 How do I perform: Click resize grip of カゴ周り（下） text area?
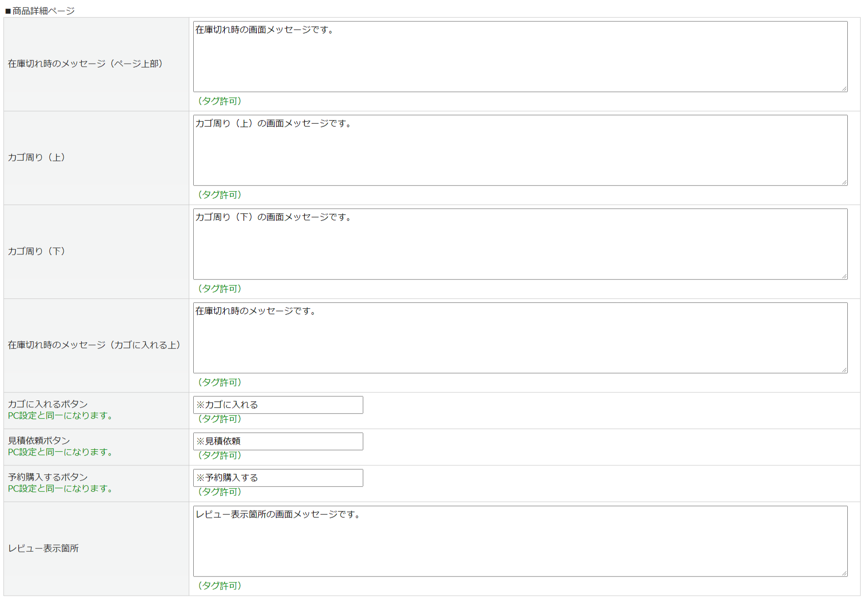pyautogui.click(x=844, y=276)
